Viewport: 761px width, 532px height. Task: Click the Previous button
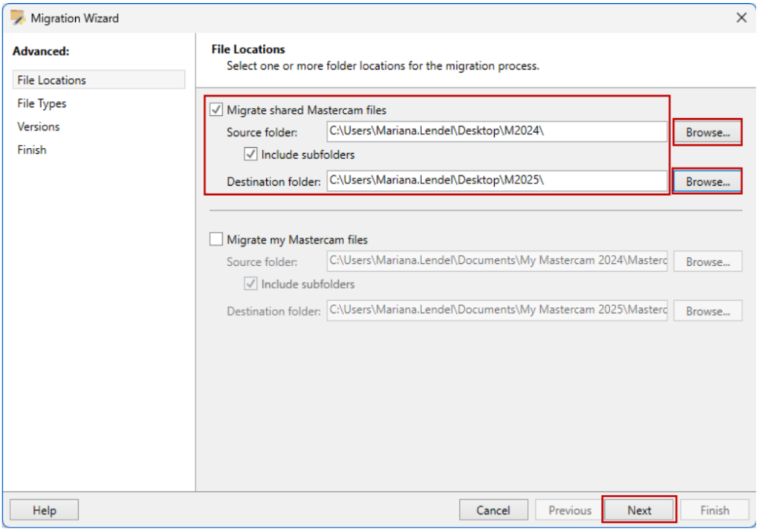[570, 510]
